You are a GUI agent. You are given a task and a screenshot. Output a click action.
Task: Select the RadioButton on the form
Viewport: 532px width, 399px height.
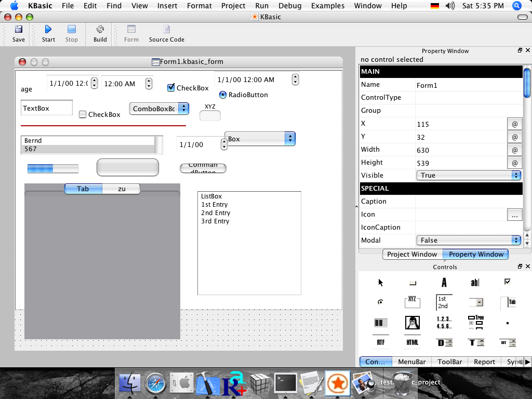click(223, 95)
